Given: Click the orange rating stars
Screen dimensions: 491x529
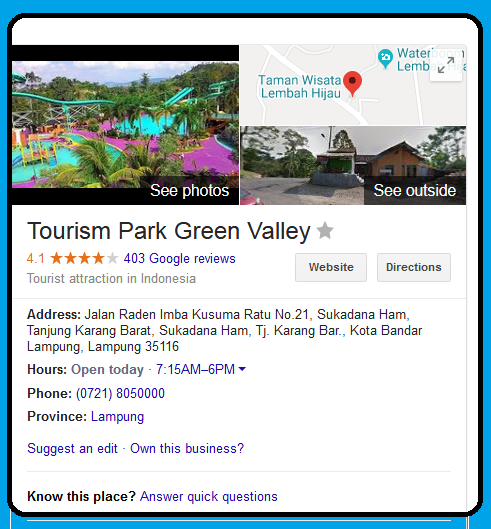Looking at the screenshot, I should [84, 258].
